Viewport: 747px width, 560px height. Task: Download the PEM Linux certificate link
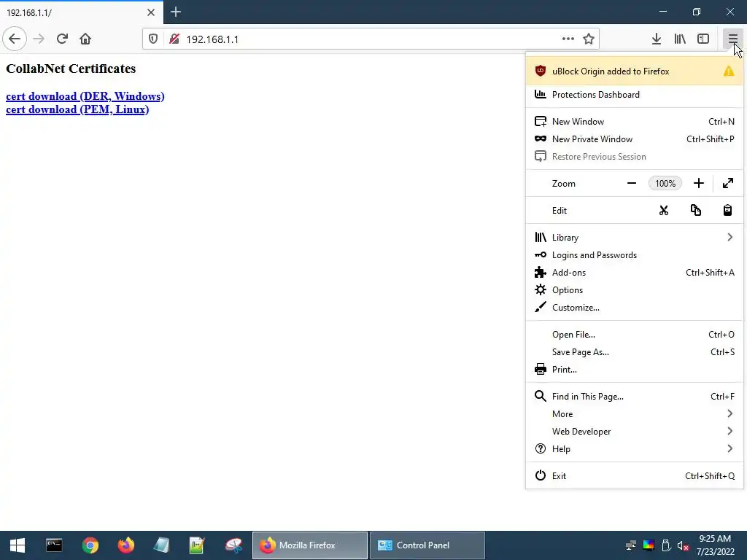[77, 109]
